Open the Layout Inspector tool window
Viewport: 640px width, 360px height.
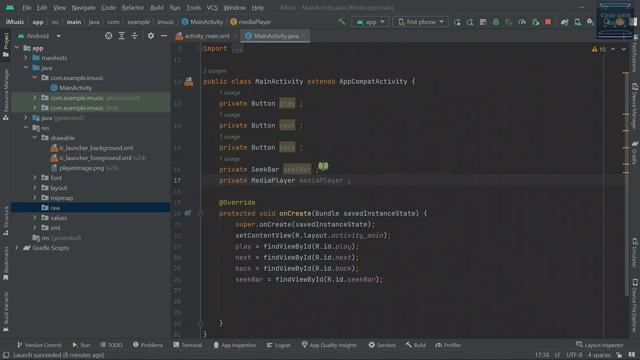600,345
